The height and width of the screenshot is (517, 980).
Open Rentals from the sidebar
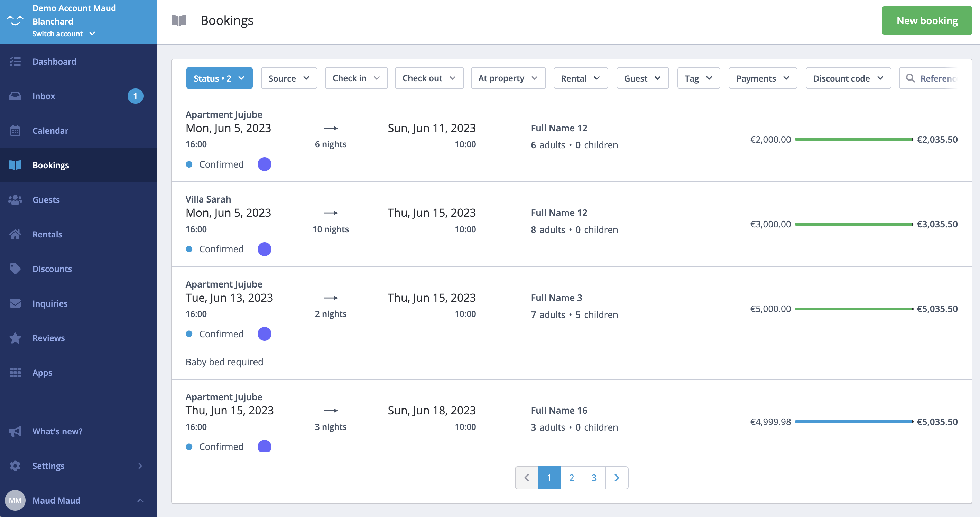pos(78,234)
